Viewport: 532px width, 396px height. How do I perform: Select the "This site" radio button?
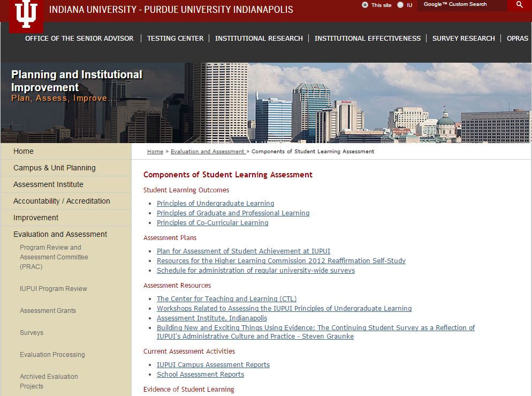point(364,5)
